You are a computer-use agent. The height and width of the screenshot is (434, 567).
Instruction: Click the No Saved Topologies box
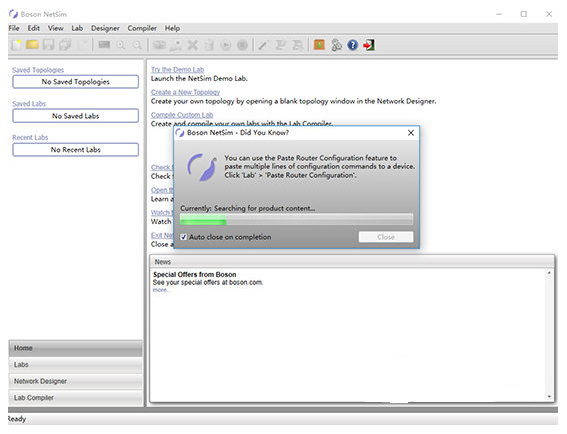[76, 82]
